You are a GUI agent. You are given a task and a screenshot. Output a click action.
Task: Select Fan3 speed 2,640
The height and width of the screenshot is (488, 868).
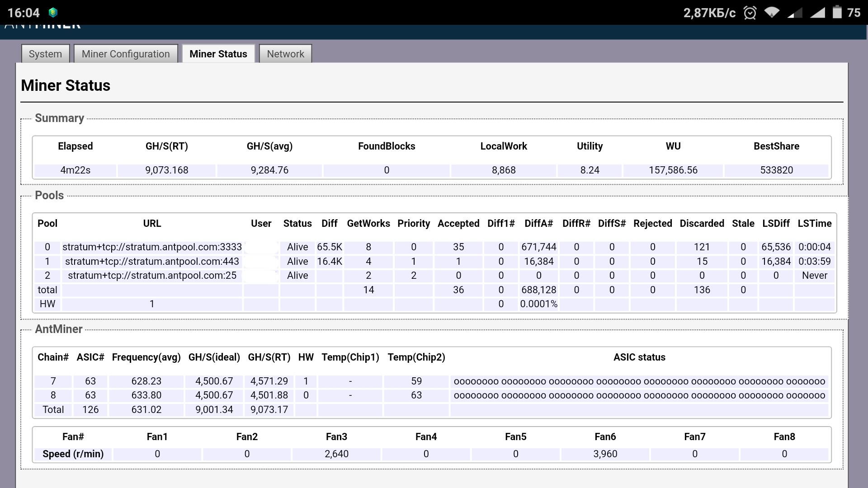point(336,454)
